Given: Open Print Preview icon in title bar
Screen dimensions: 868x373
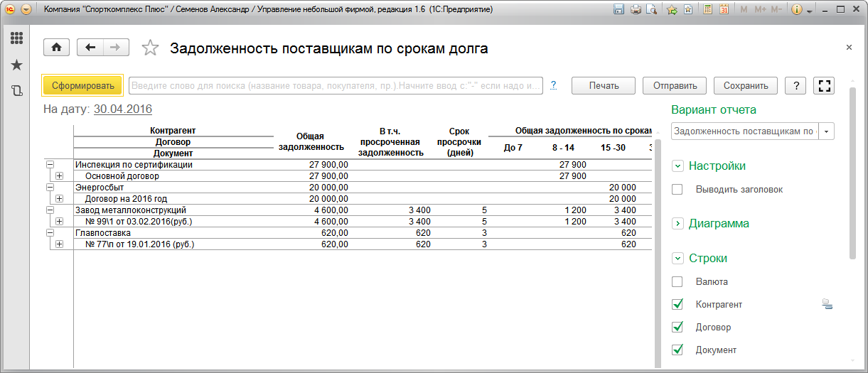Looking at the screenshot, I should pyautogui.click(x=650, y=10).
